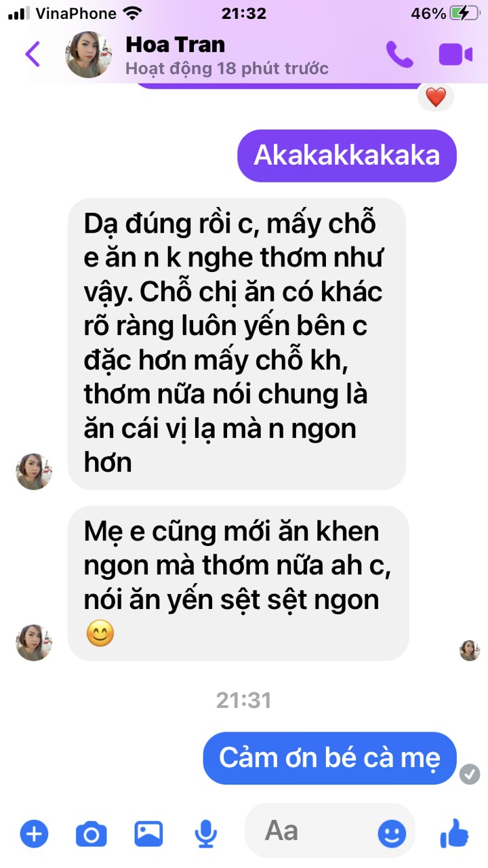Record a voice message with microphone icon
The width and height of the screenshot is (488, 868).
[206, 833]
